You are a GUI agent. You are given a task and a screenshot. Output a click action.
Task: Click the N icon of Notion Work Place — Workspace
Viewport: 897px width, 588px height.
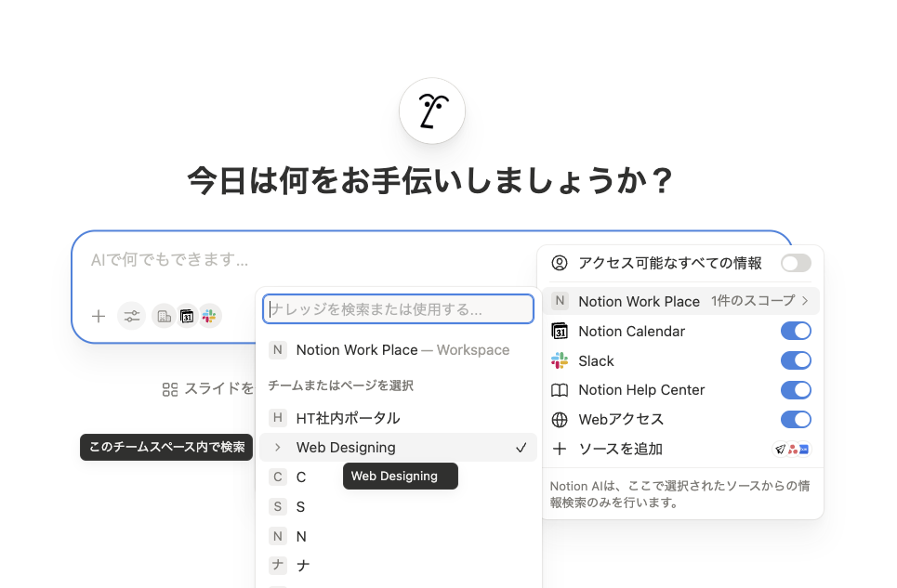point(277,349)
